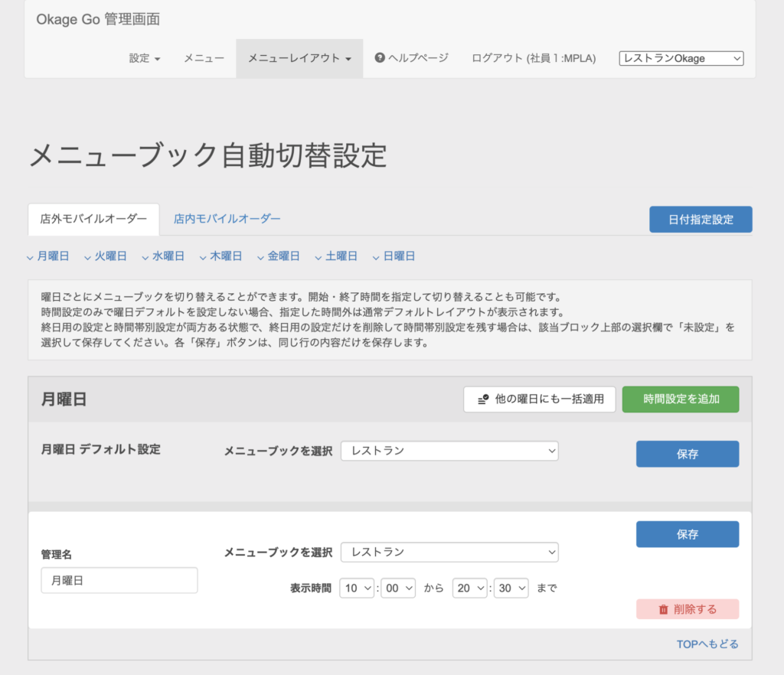Open the メニュー nav item
The image size is (784, 675).
(x=204, y=58)
